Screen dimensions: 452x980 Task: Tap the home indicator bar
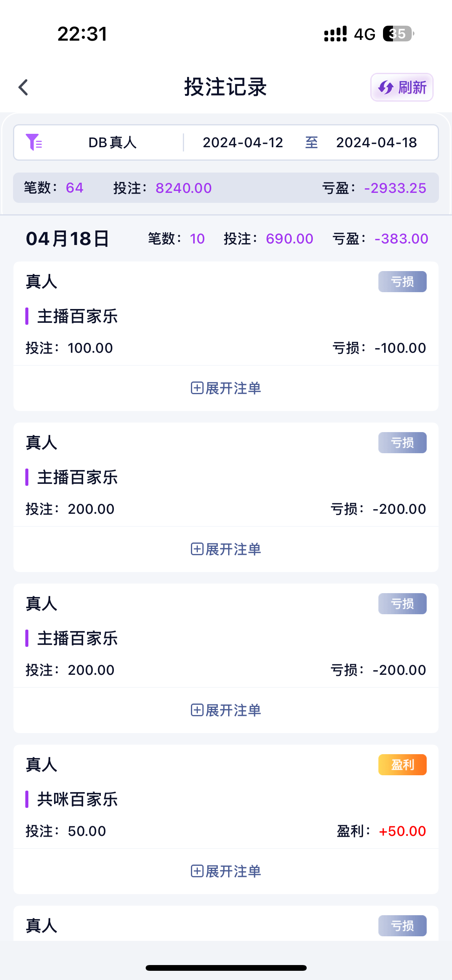point(226,968)
